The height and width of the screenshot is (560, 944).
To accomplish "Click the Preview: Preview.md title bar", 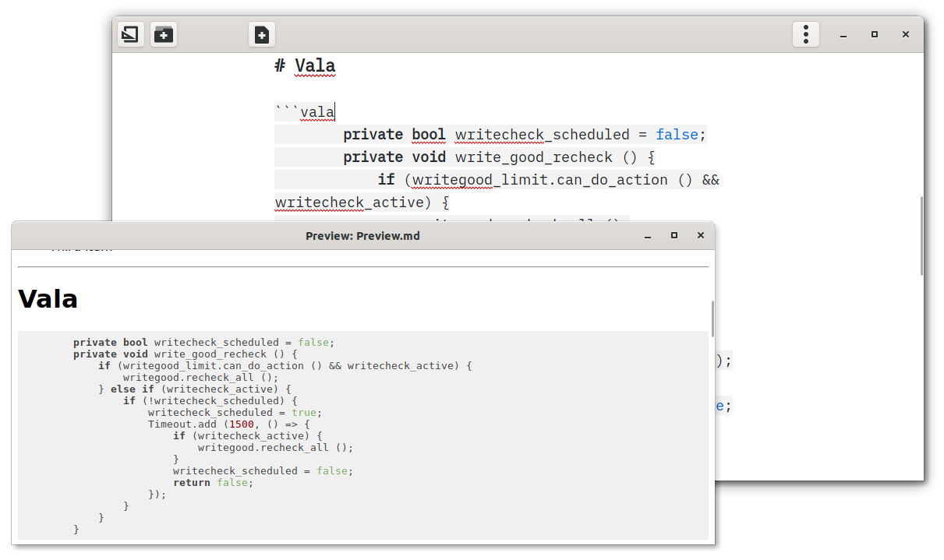I will point(362,235).
